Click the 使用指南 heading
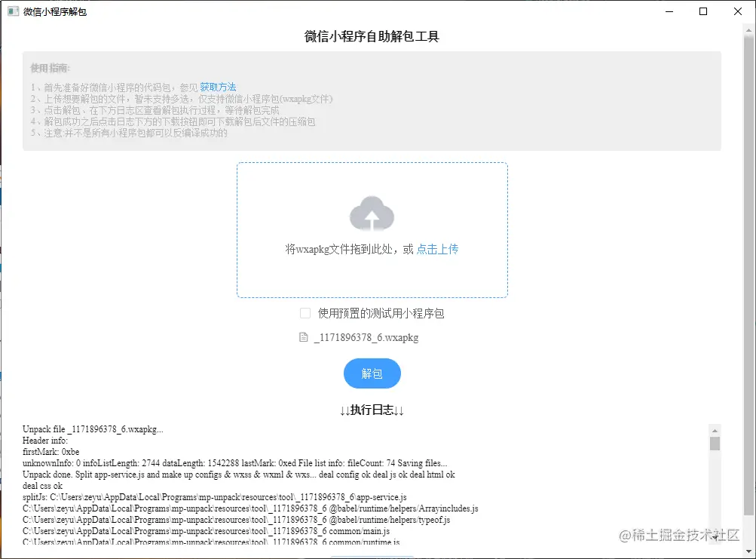 (51, 68)
